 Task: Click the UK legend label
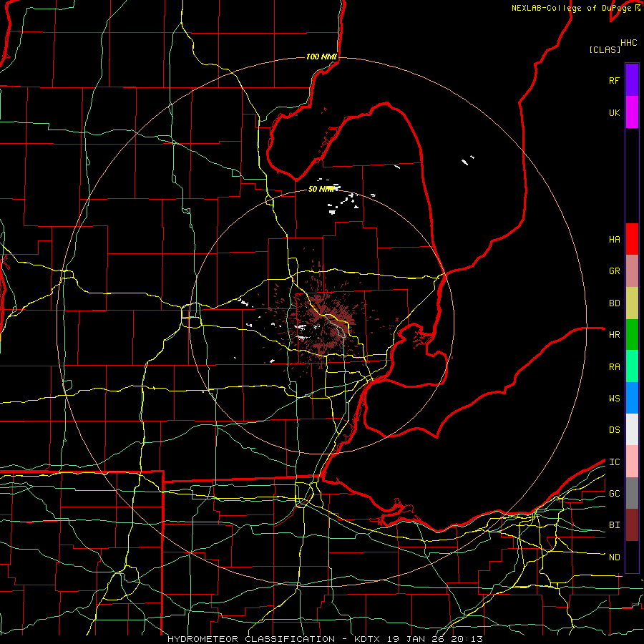pyautogui.click(x=614, y=112)
